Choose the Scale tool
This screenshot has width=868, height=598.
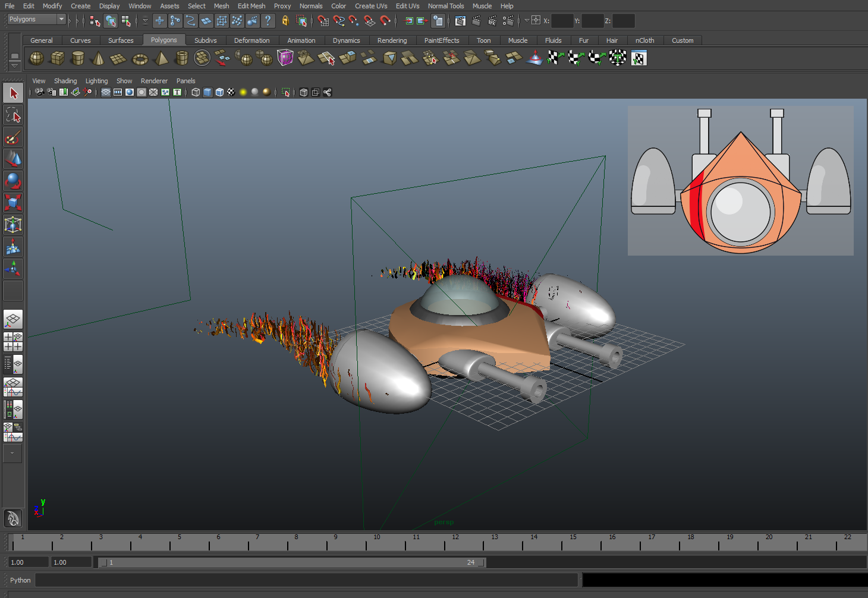point(13,203)
